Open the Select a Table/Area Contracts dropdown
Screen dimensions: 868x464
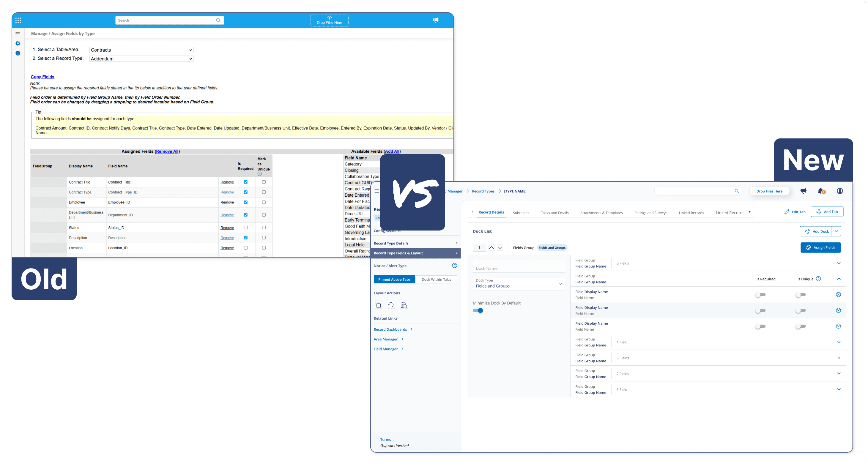(x=141, y=50)
